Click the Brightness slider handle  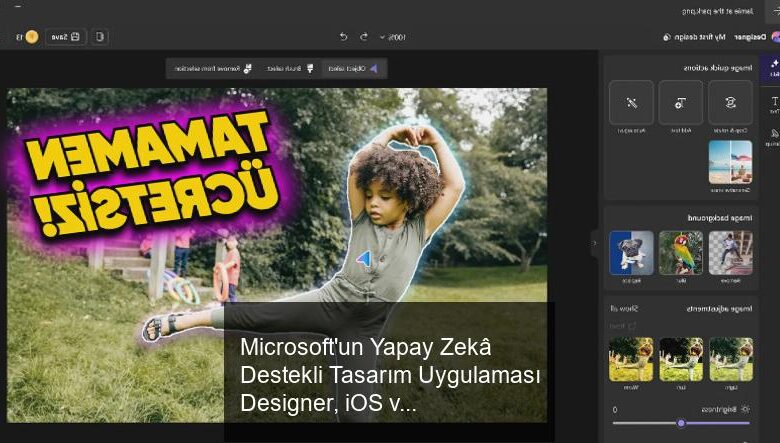pyautogui.click(x=681, y=423)
